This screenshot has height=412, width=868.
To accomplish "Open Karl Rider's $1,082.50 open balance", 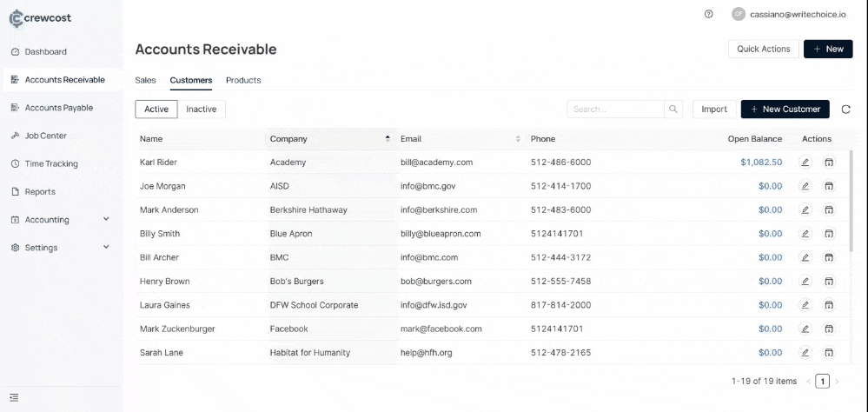I will pyautogui.click(x=760, y=162).
